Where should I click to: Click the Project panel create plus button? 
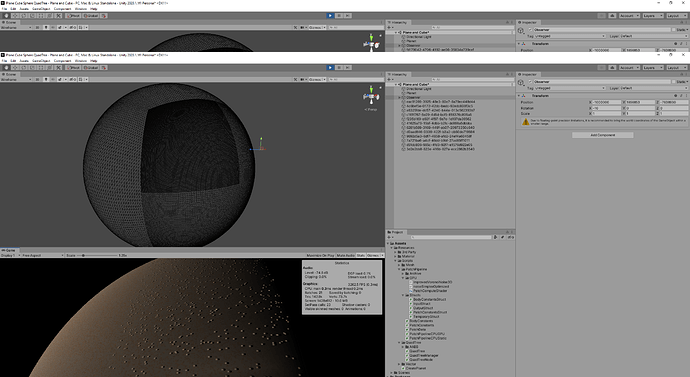(x=389, y=237)
